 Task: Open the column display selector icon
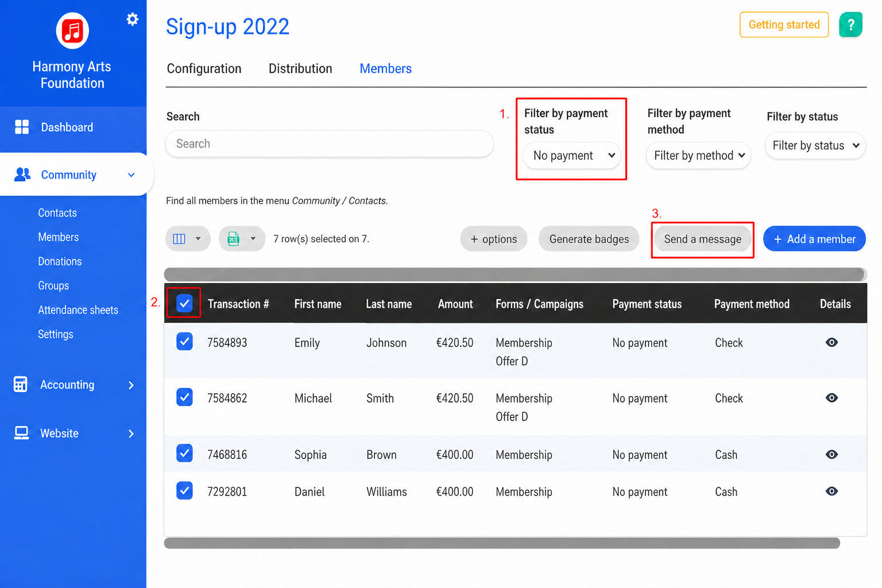(x=179, y=239)
